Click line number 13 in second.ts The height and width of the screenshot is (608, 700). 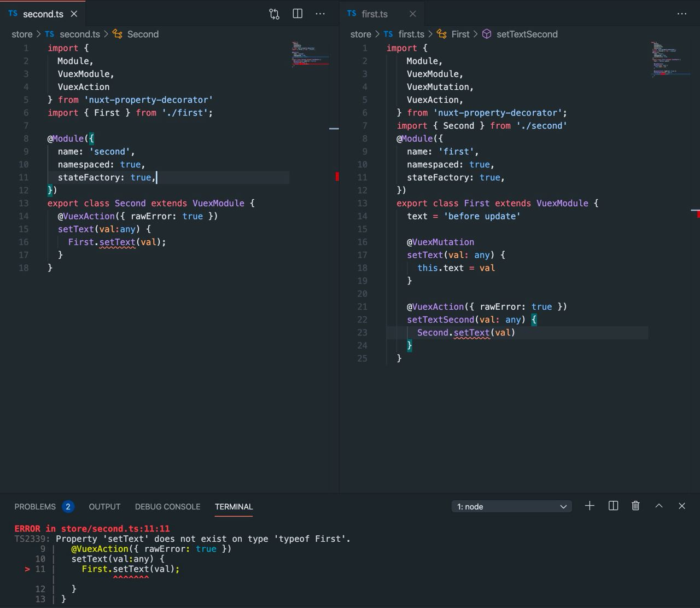(23, 203)
